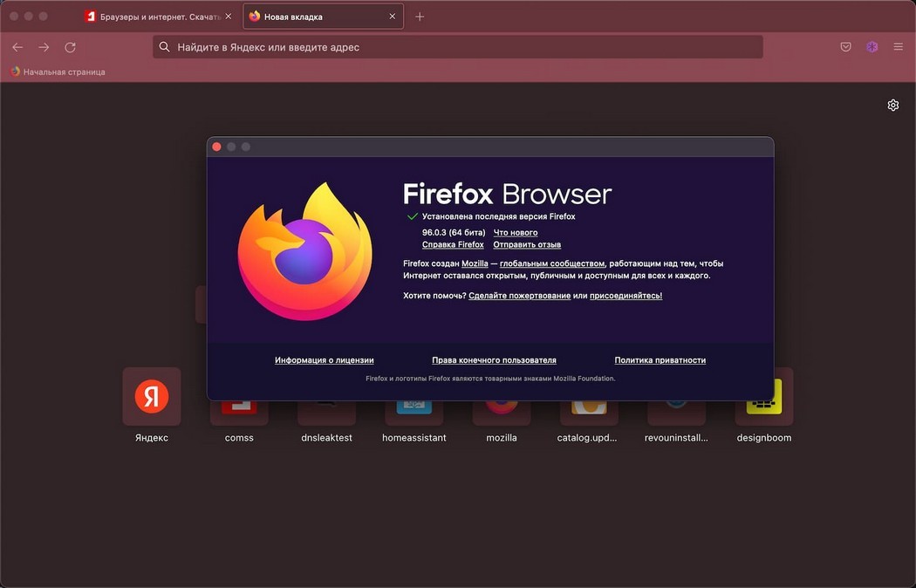Open the Что нового link
This screenshot has width=916, height=588.
point(516,232)
